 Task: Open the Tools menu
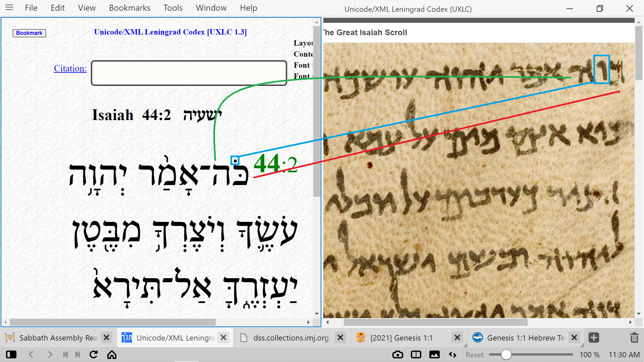(x=173, y=8)
